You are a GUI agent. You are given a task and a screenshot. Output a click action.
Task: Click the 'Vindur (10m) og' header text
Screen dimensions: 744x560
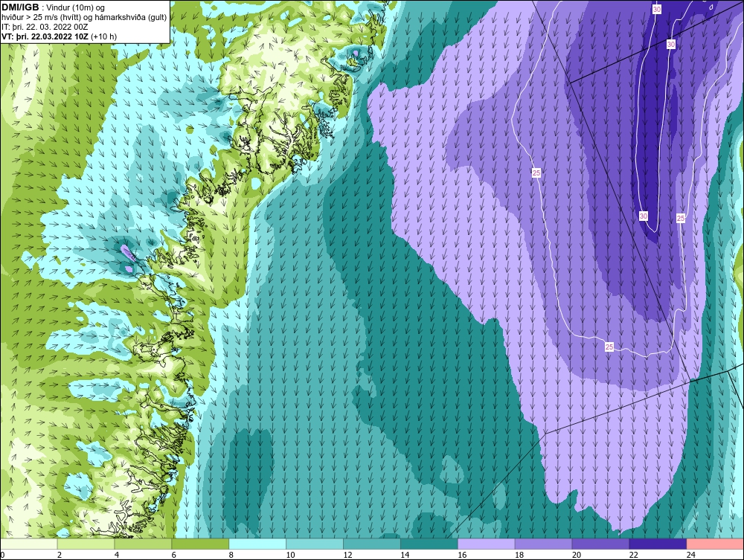tap(76, 8)
